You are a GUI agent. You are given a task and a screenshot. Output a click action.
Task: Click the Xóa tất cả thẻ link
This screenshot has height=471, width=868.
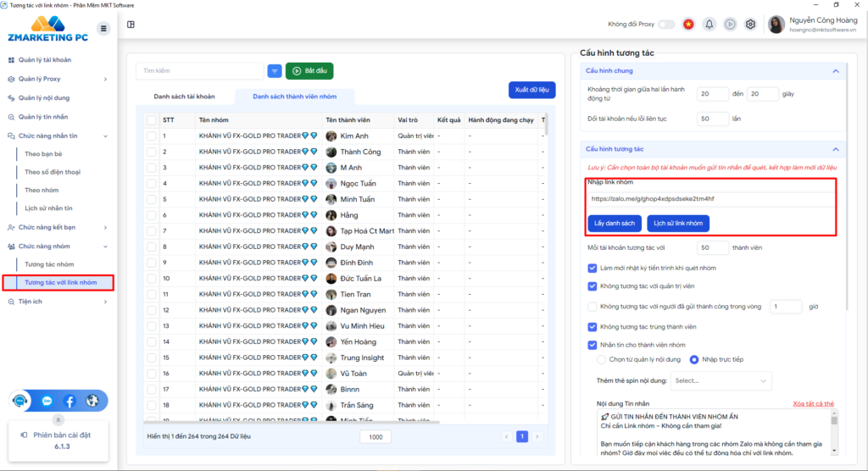pos(813,404)
